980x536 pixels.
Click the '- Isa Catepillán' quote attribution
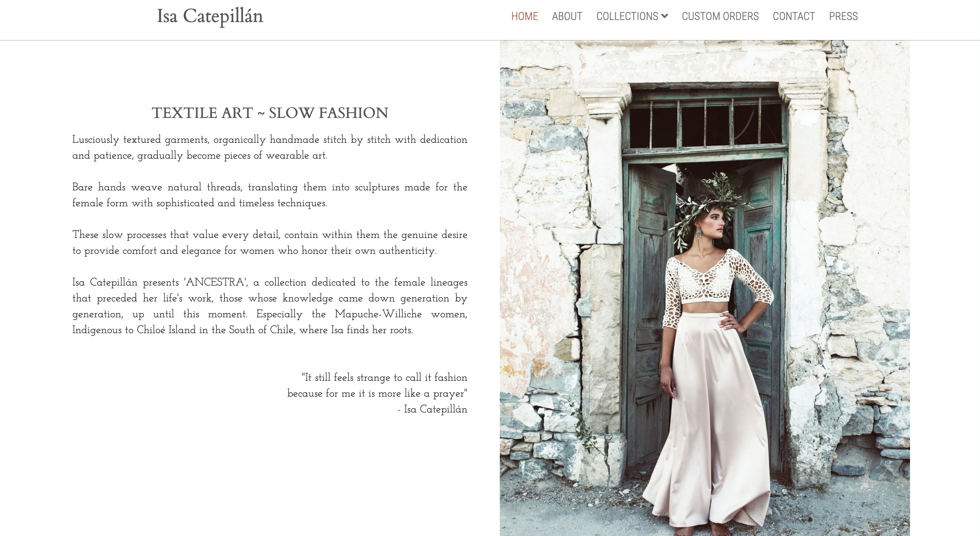coord(432,410)
